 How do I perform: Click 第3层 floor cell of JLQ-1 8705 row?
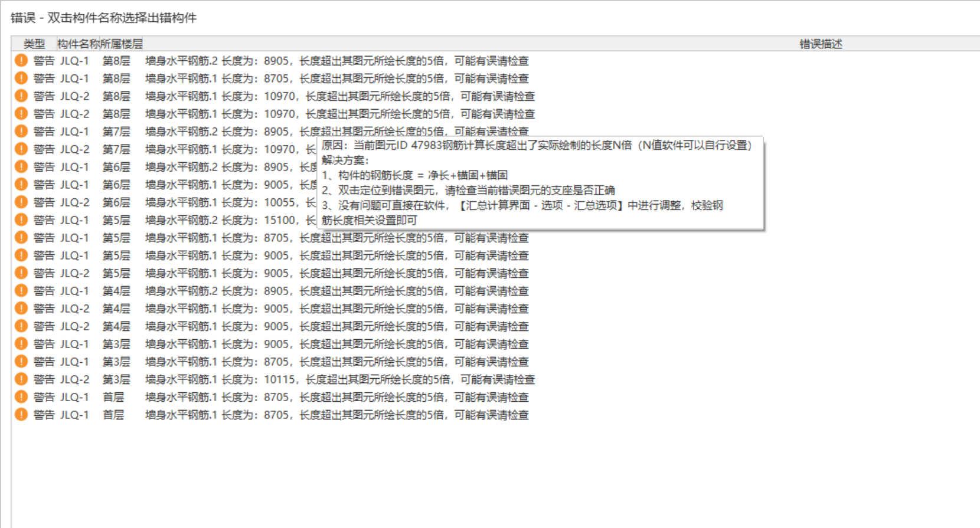pyautogui.click(x=116, y=362)
